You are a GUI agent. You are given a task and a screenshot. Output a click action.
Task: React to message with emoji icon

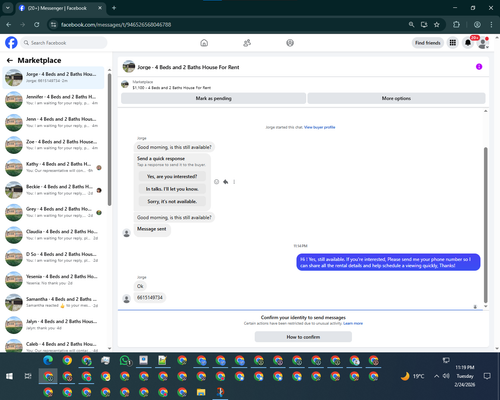[216, 182]
